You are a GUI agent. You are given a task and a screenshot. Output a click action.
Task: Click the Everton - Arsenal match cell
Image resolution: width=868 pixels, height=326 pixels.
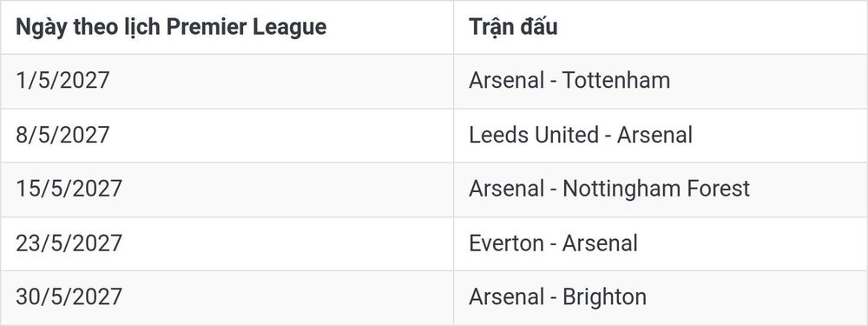(661, 243)
